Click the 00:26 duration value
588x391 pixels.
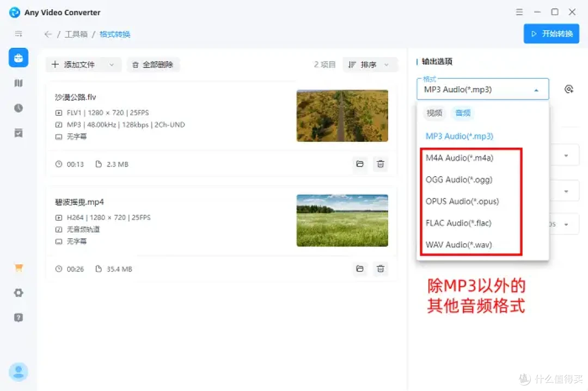pyautogui.click(x=75, y=269)
